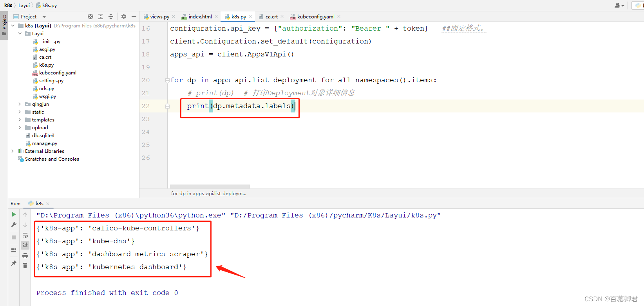
Task: Close the index.html editor tab
Action: click(x=216, y=16)
